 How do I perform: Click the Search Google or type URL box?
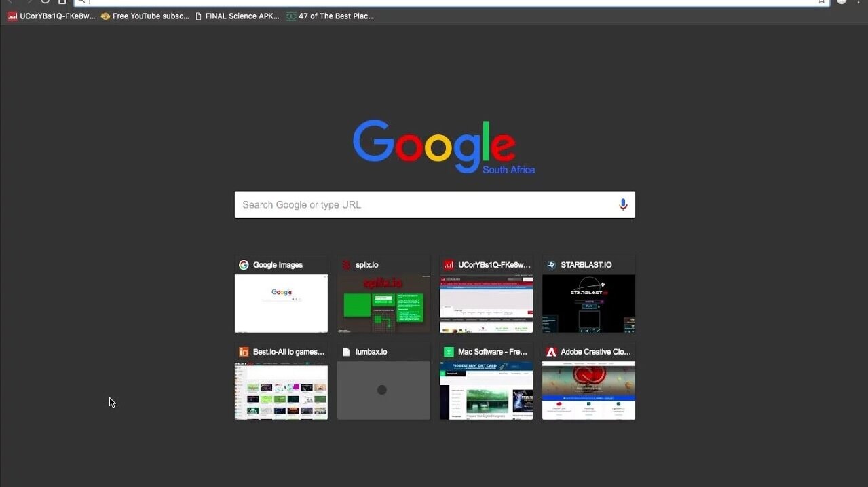pyautogui.click(x=434, y=204)
